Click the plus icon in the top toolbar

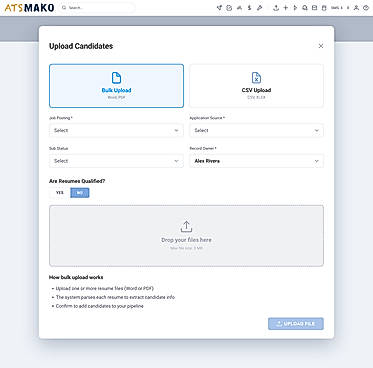click(x=285, y=8)
